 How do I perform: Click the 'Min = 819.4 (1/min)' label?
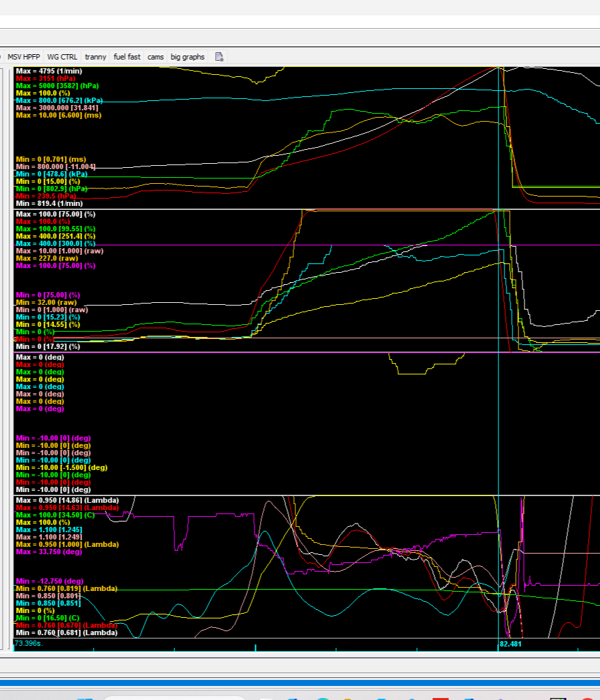[49, 203]
